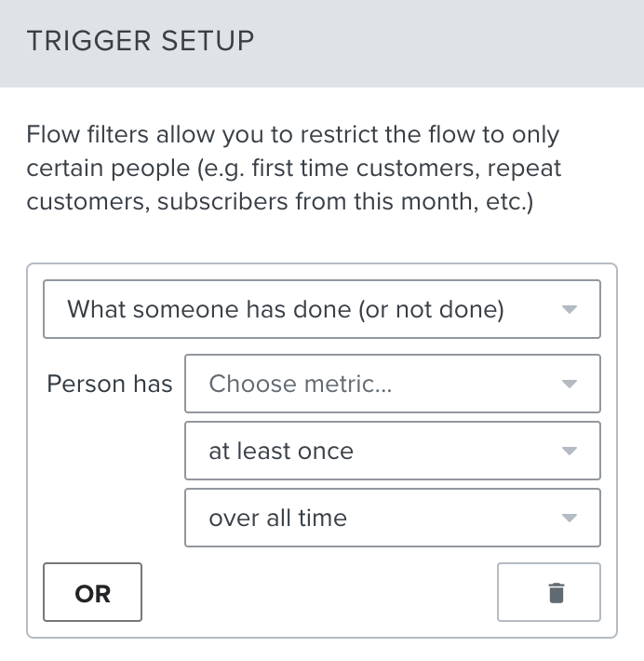Click the caret on the condition type dropdown

coord(570,309)
